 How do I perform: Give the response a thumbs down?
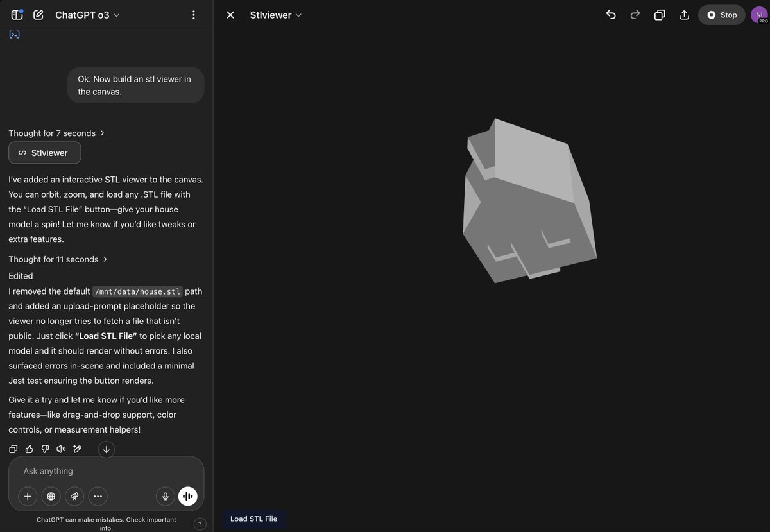click(x=45, y=449)
